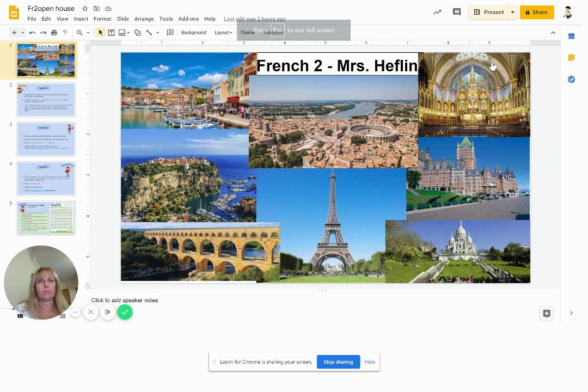Viewport: 588px width, 392px height.
Task: Click to add speaker notes
Action: click(125, 300)
